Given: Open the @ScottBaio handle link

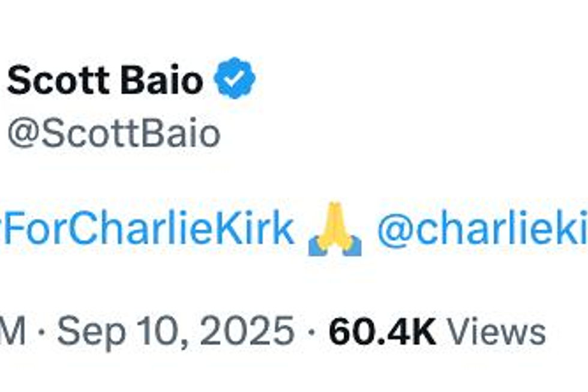Looking at the screenshot, I should 113,134.
